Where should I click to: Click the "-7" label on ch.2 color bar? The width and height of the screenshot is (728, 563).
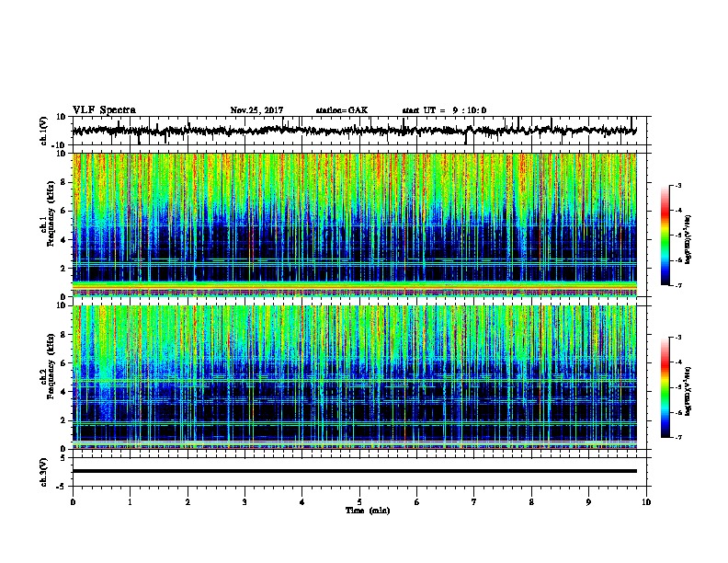click(677, 437)
